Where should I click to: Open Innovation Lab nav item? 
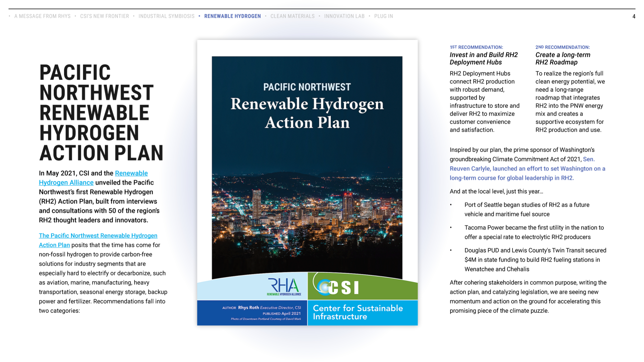(344, 16)
